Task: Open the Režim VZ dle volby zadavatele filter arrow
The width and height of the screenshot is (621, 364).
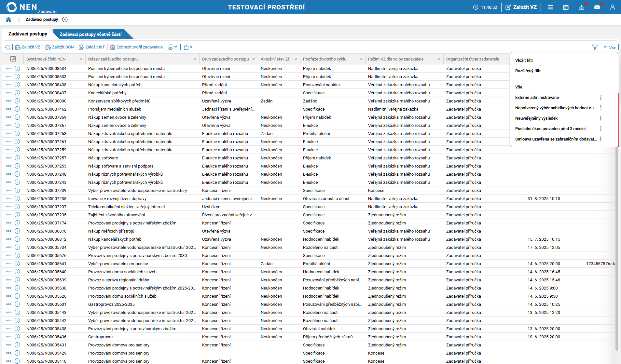Action: point(439,59)
